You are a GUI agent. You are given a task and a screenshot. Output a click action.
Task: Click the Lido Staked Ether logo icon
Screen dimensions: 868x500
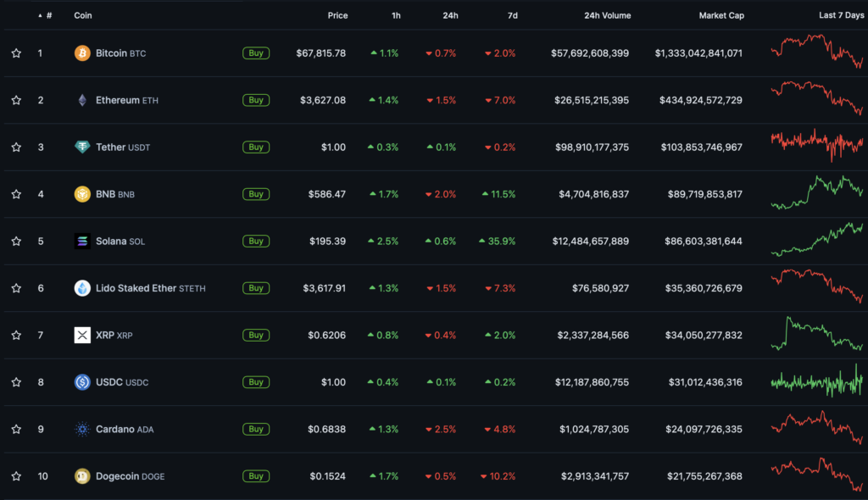tap(82, 288)
